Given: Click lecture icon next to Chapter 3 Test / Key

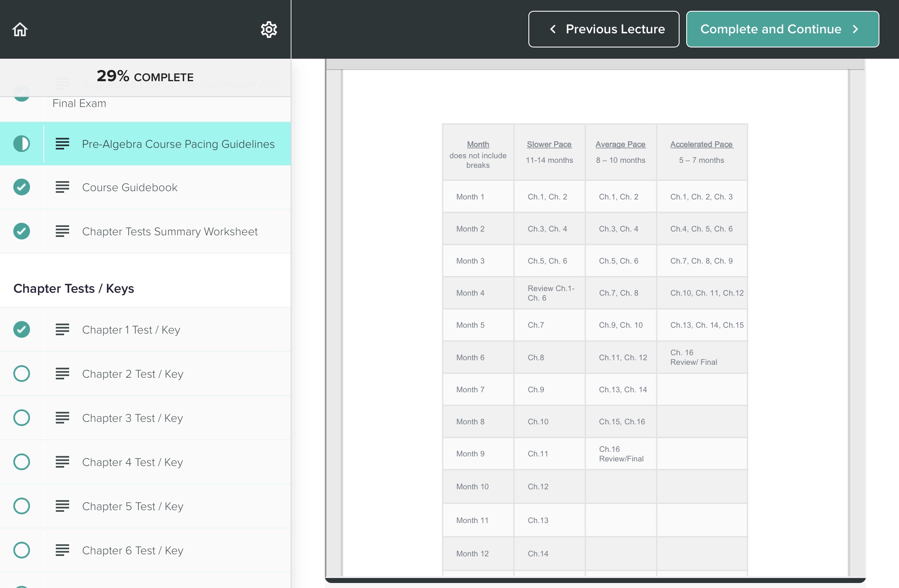Looking at the screenshot, I should coord(62,418).
